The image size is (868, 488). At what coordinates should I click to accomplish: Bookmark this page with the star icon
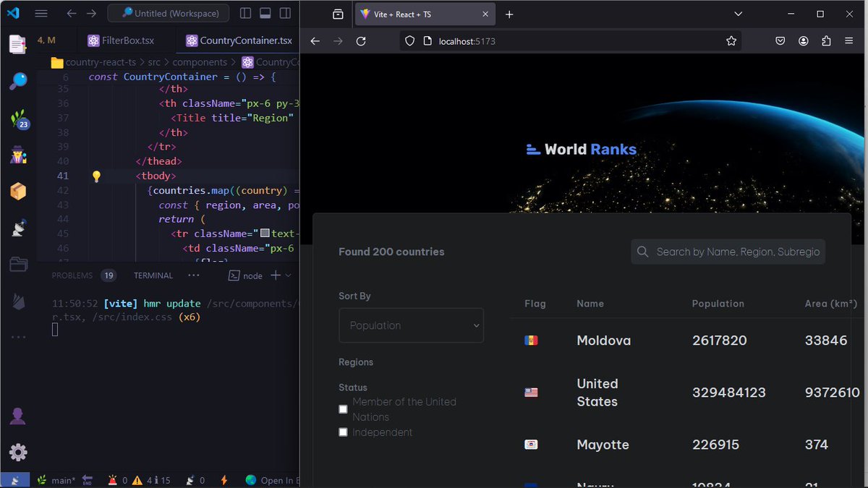point(731,41)
